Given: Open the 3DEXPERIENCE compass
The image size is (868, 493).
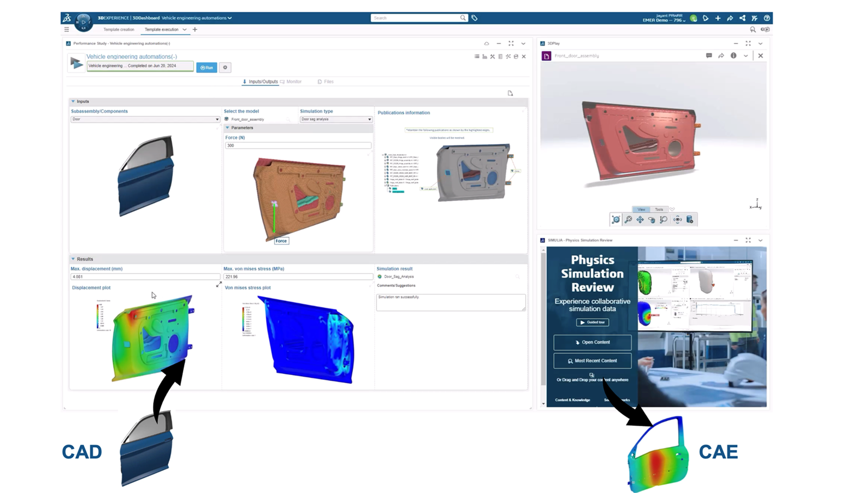Looking at the screenshot, I should click(x=83, y=22).
